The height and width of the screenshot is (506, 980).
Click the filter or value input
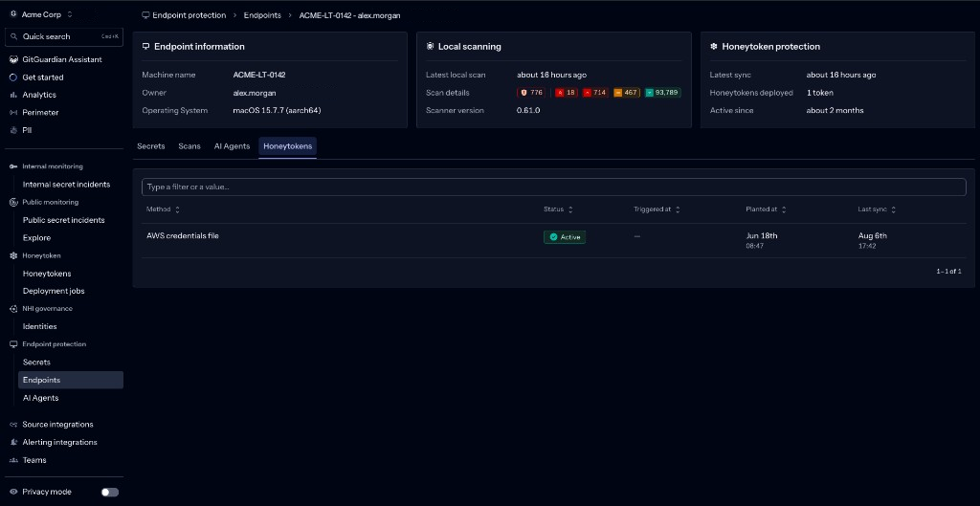coord(554,187)
